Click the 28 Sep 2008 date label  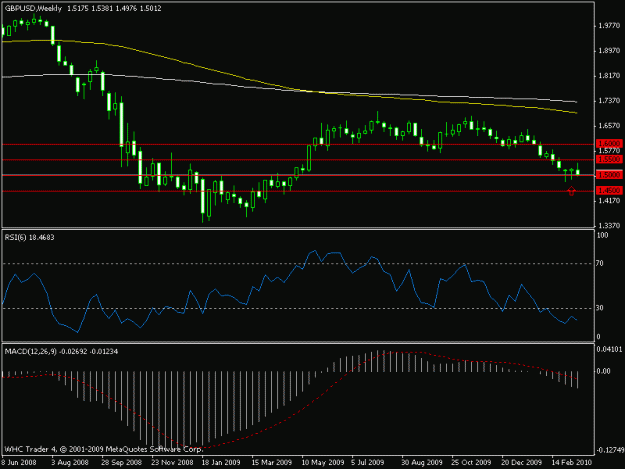121,463
